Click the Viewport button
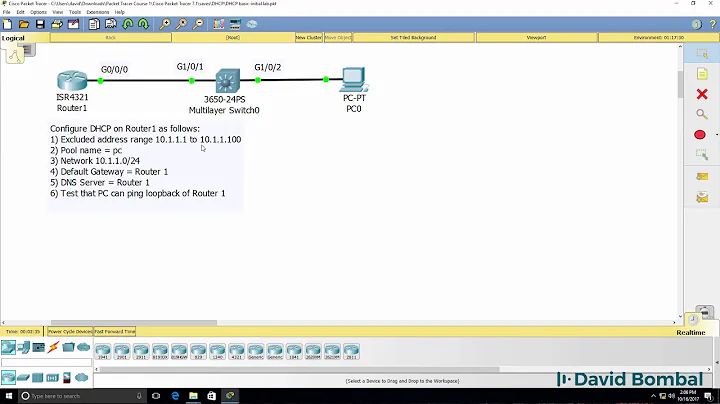Viewport: 720px width, 404px height. tap(536, 38)
